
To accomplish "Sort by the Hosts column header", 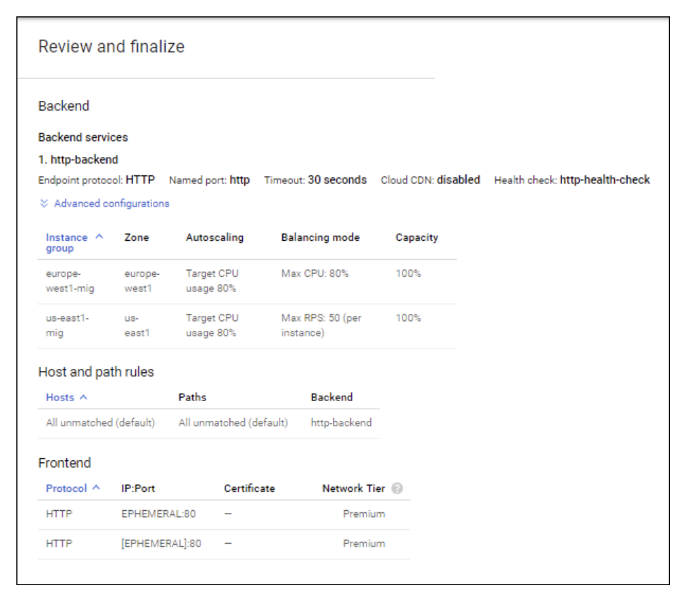I will (x=59, y=397).
